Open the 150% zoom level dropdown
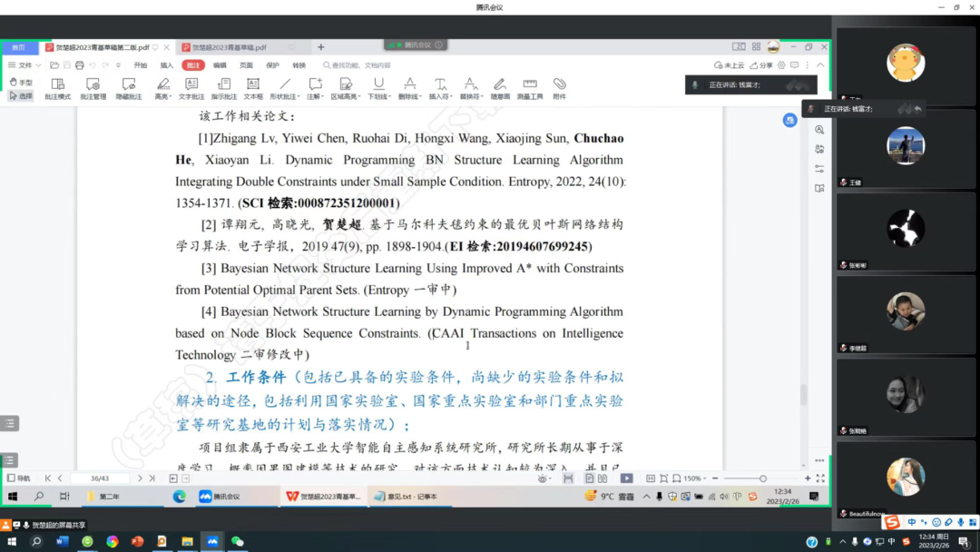This screenshot has height=552, width=980. pyautogui.click(x=703, y=478)
